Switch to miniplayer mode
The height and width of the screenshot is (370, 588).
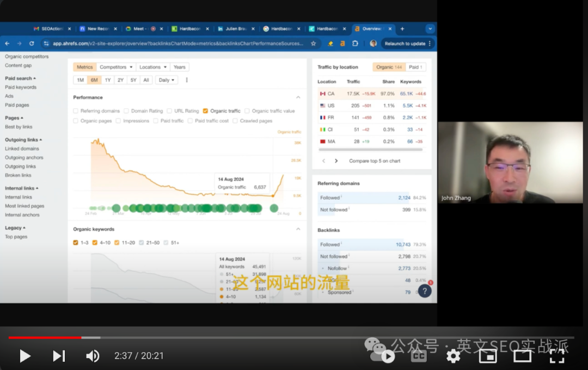(x=488, y=356)
